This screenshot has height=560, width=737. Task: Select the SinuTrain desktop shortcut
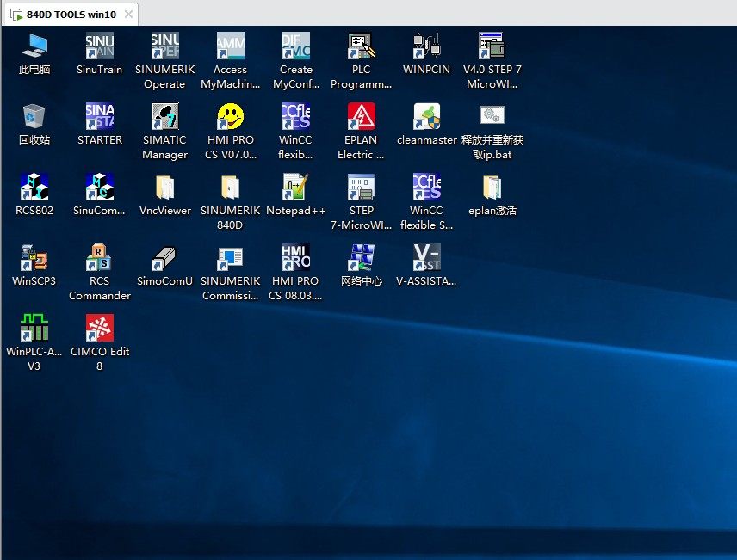(x=100, y=47)
